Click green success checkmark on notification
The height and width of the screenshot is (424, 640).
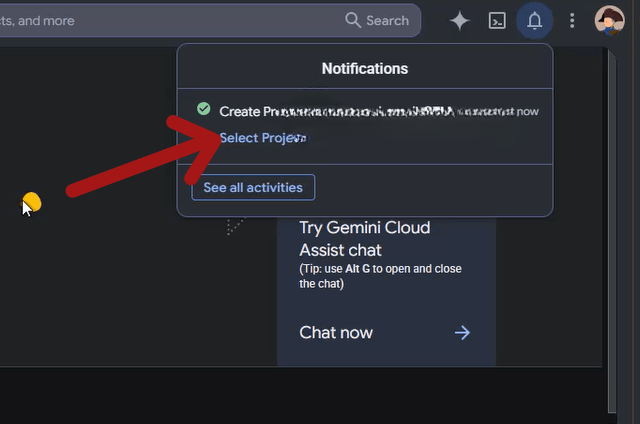click(x=204, y=109)
